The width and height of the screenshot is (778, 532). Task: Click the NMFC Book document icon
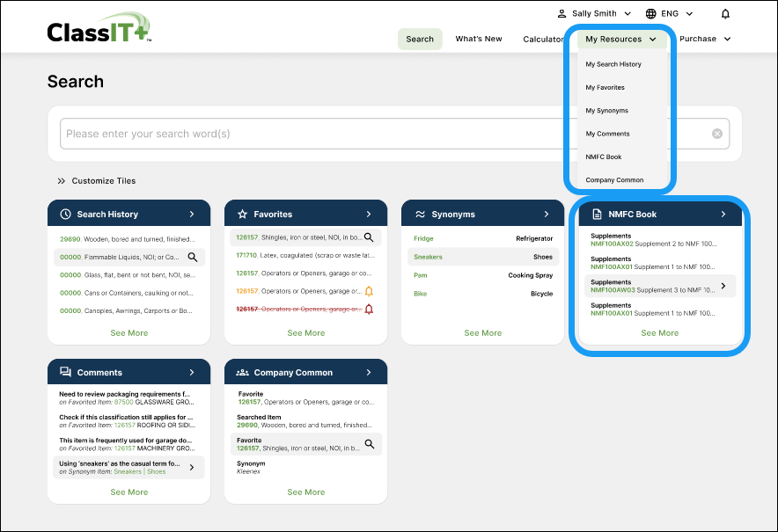click(597, 215)
